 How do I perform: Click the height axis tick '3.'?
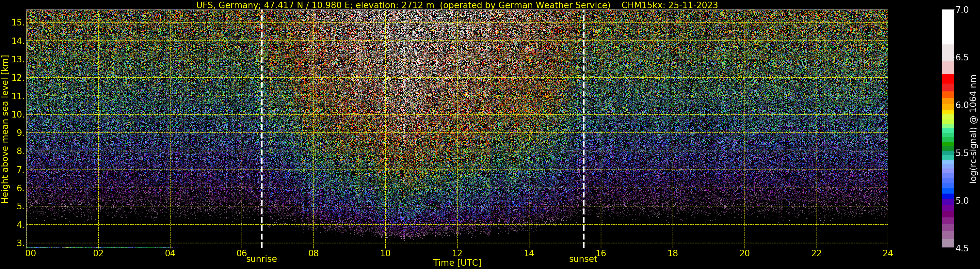20,243
